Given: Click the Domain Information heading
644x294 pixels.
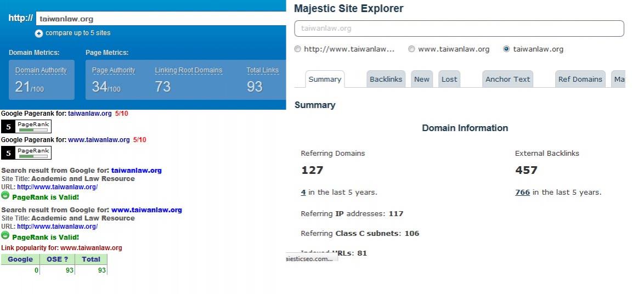Looking at the screenshot, I should (x=465, y=128).
